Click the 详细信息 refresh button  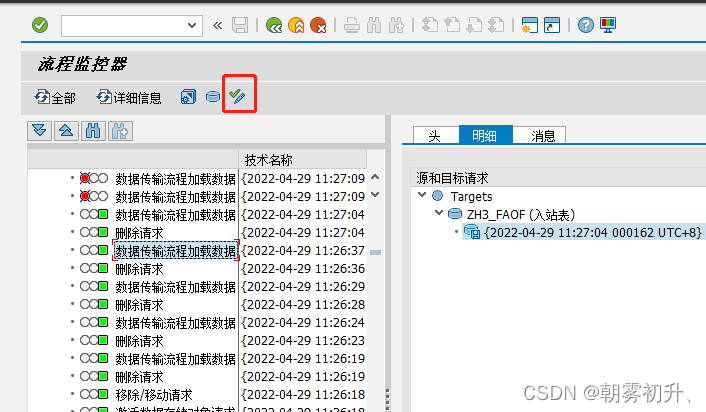pos(129,97)
